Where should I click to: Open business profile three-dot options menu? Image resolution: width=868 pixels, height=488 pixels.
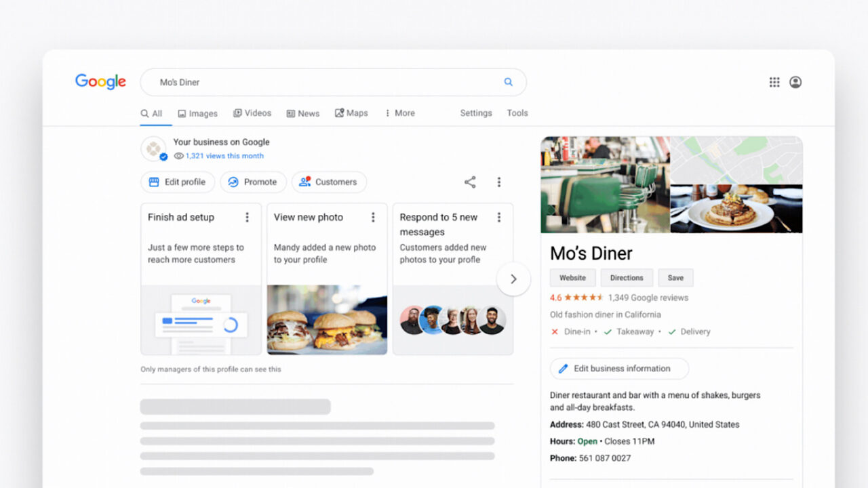coord(499,182)
